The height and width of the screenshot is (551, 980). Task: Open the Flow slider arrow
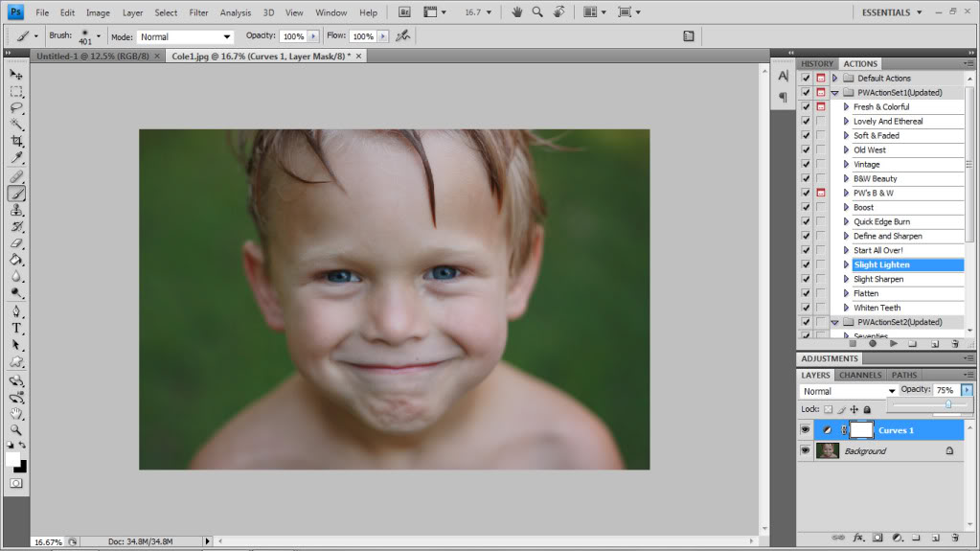pos(382,36)
